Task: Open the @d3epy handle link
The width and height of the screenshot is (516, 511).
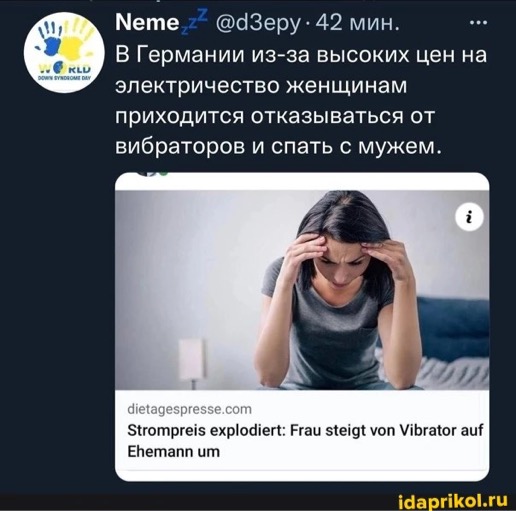Action: coord(258,24)
